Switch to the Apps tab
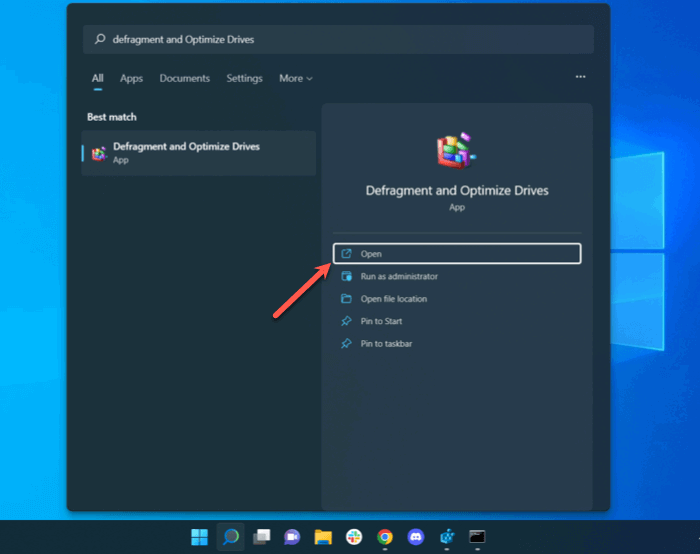Viewport: 700px width, 554px height. tap(131, 78)
